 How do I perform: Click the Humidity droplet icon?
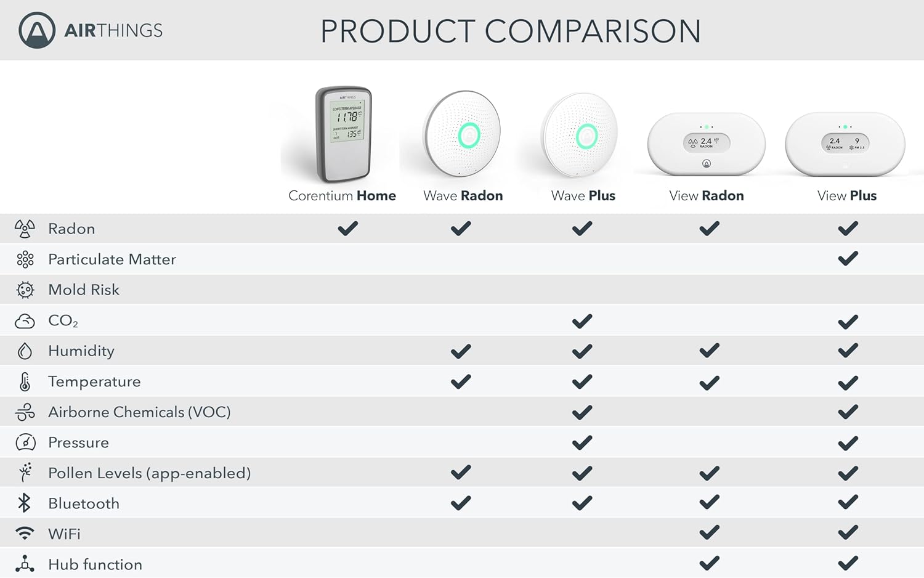click(25, 351)
